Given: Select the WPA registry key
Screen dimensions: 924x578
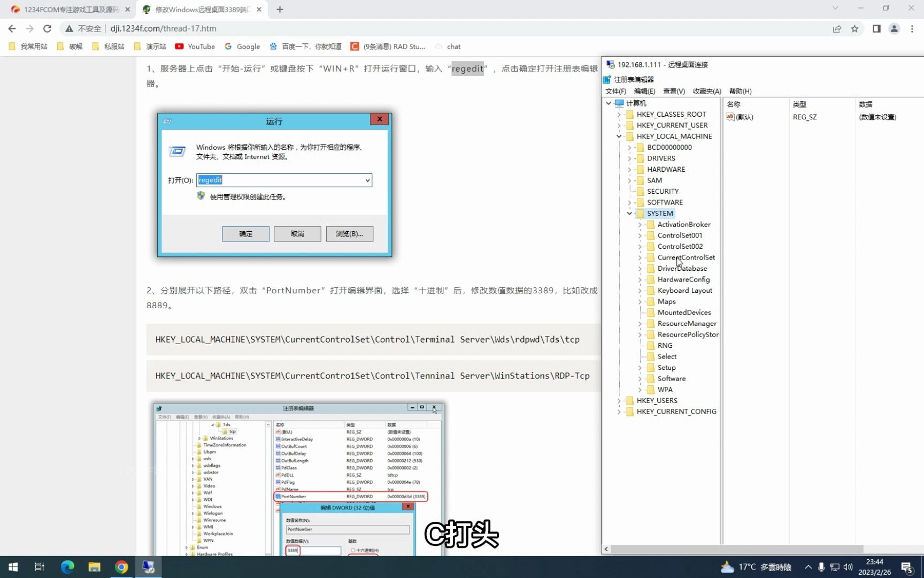Looking at the screenshot, I should point(665,390).
